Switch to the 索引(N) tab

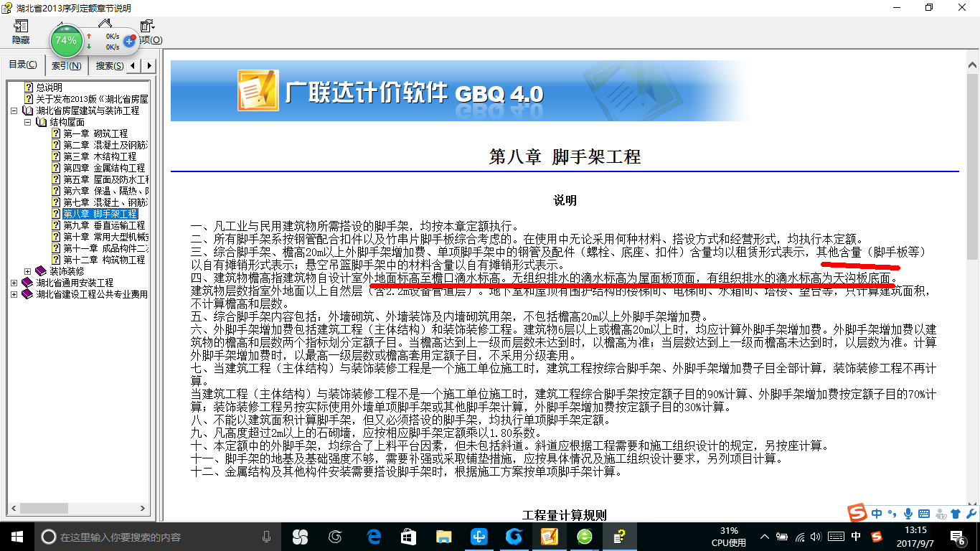pyautogui.click(x=66, y=66)
